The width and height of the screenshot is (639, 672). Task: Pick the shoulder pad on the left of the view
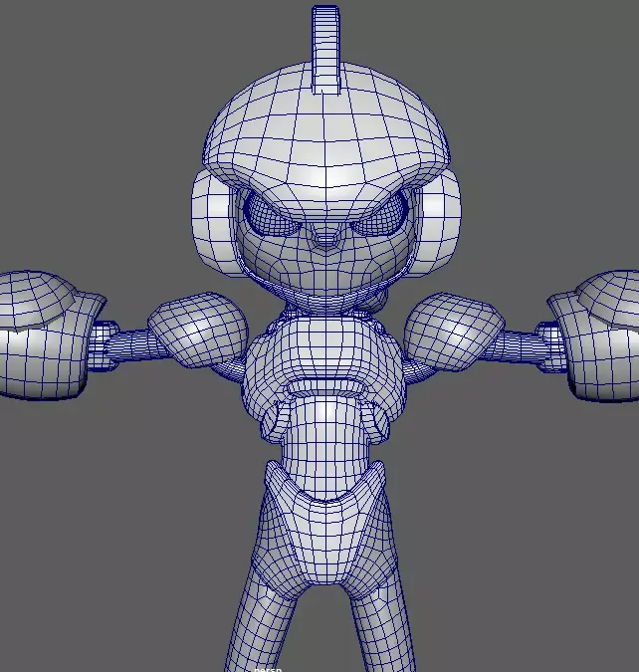(x=198, y=330)
